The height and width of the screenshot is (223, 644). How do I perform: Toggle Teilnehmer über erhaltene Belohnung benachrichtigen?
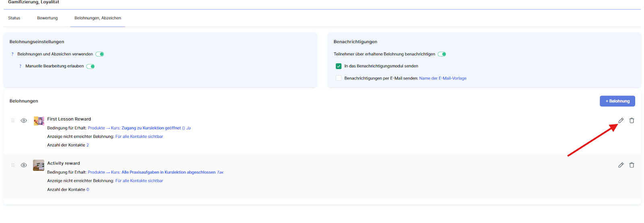click(442, 54)
